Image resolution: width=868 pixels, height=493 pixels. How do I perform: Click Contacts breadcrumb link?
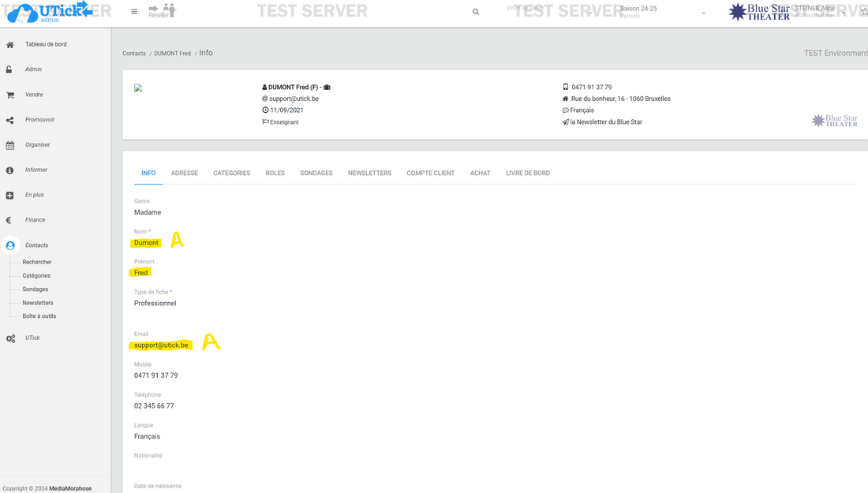[x=134, y=54]
